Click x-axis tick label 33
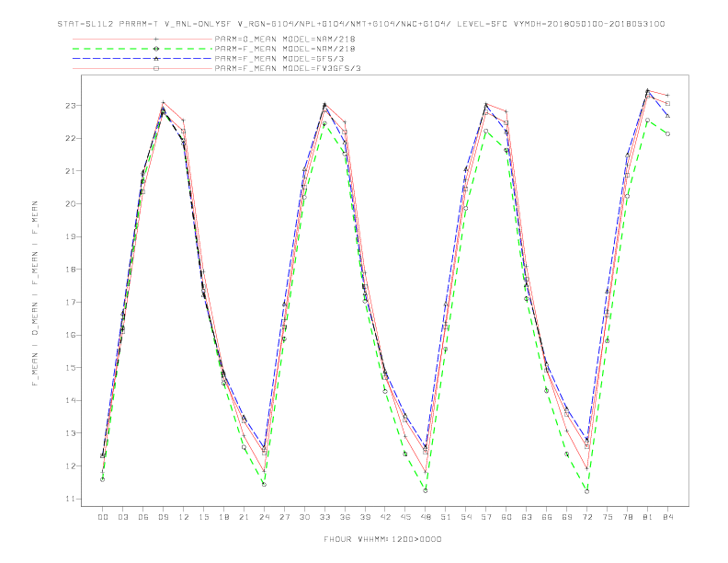728x563 pixels. (324, 517)
